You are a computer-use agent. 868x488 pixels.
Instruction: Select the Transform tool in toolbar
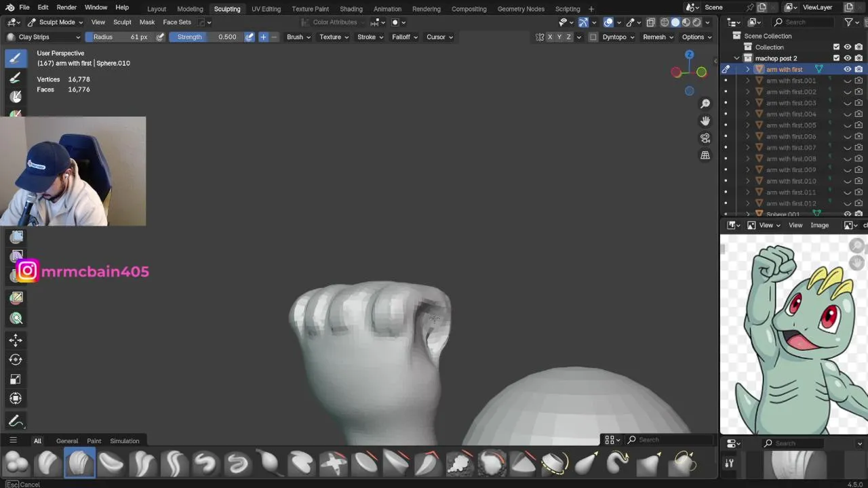point(16,399)
